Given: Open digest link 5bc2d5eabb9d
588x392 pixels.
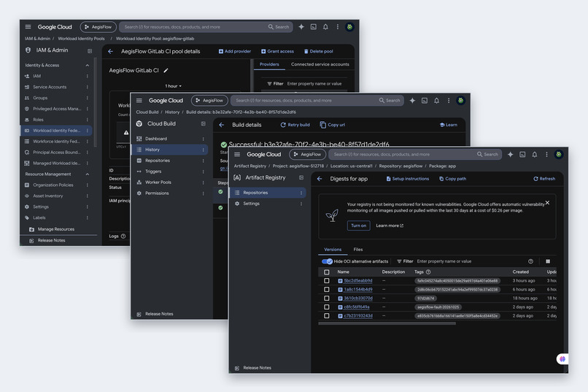Looking at the screenshot, I should [x=358, y=280].
